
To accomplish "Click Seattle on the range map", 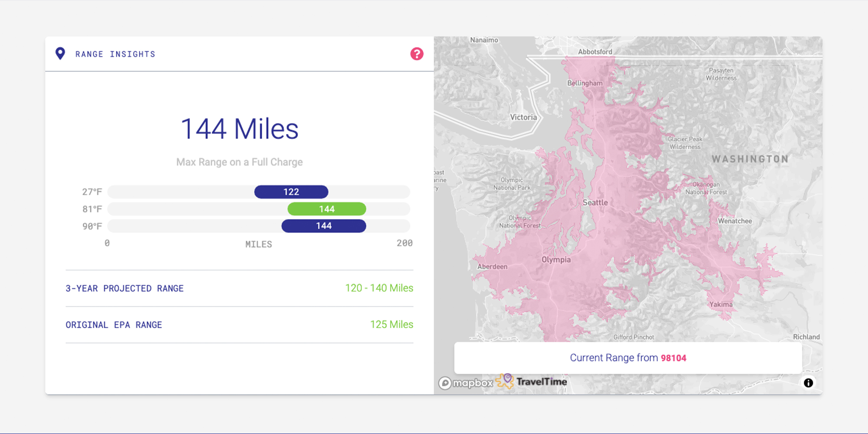I will click(x=595, y=202).
